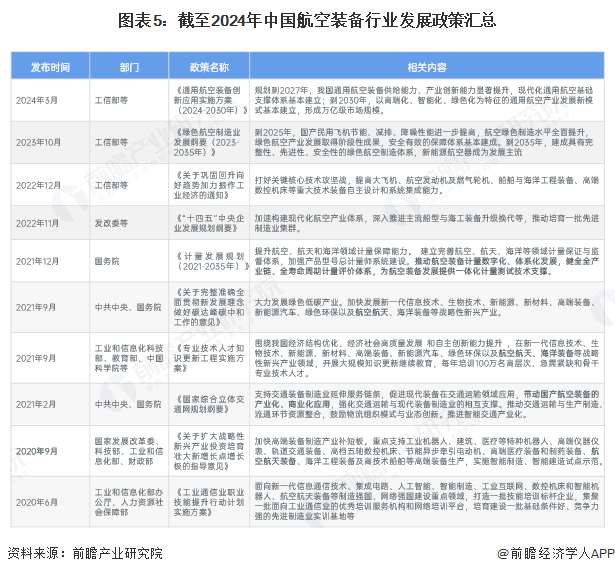The image size is (615, 574).
Task: Click policy name "关于巩固回升向好趋势加力振作工业经济的通知"
Action: (x=209, y=185)
